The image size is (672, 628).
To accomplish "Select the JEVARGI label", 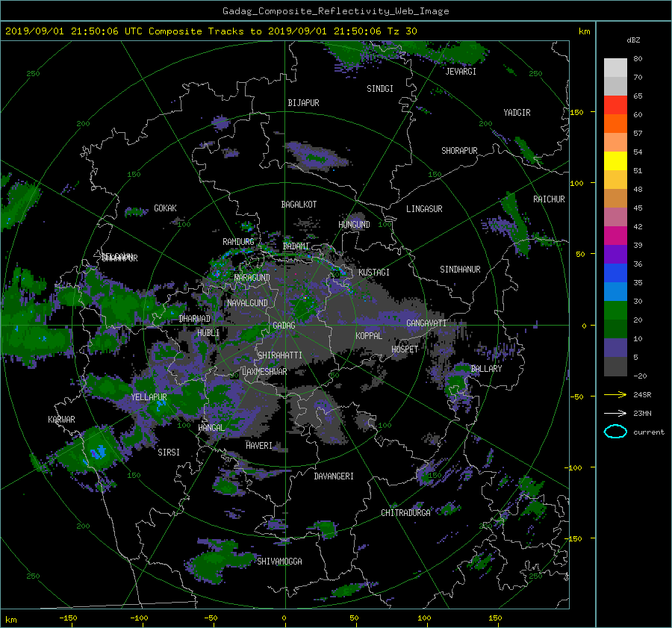I will (x=461, y=72).
